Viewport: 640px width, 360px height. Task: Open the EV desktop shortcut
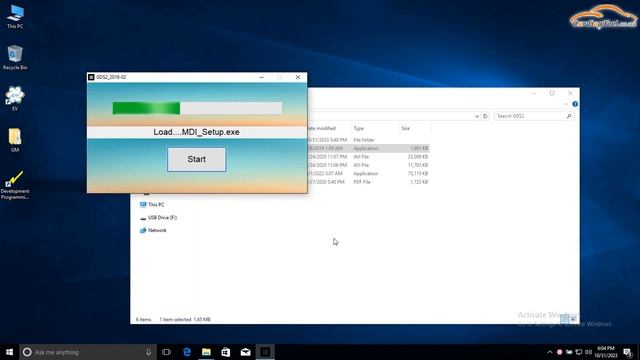[15, 98]
